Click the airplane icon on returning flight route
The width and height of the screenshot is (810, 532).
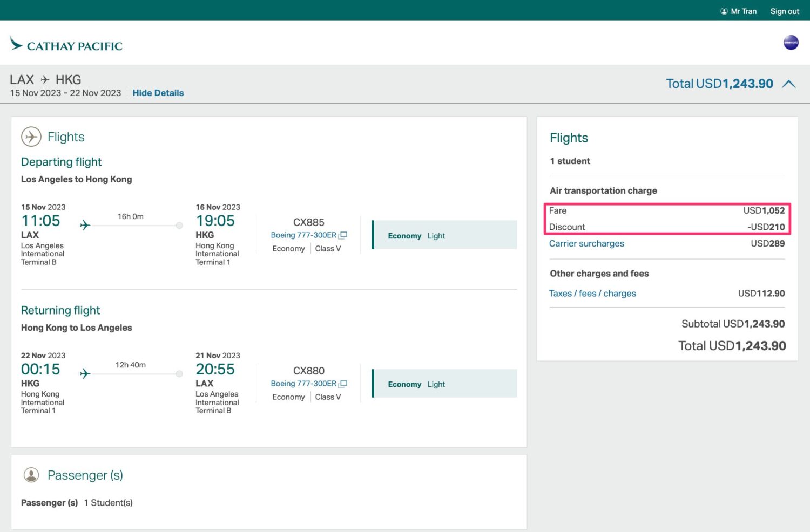(85, 373)
